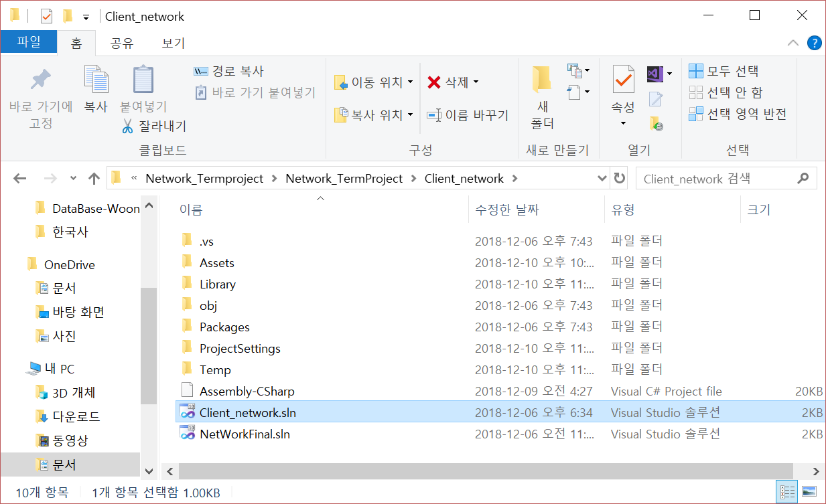The image size is (826, 504).
Task: Open the address bar folder history dropdown
Action: [x=602, y=178]
